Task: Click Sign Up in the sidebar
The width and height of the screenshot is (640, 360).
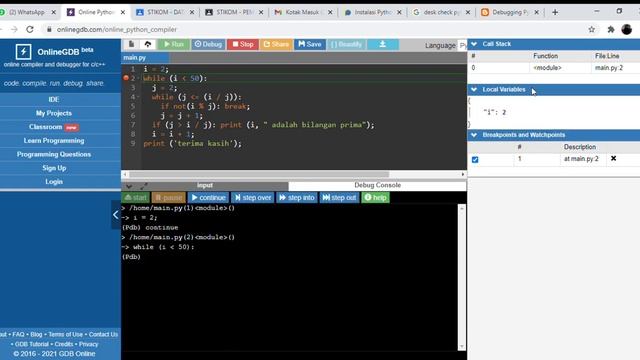Action: (x=54, y=168)
